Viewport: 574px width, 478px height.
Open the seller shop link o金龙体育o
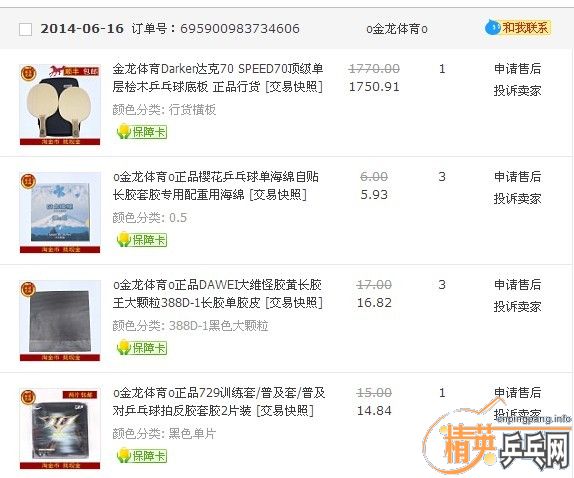[397, 29]
